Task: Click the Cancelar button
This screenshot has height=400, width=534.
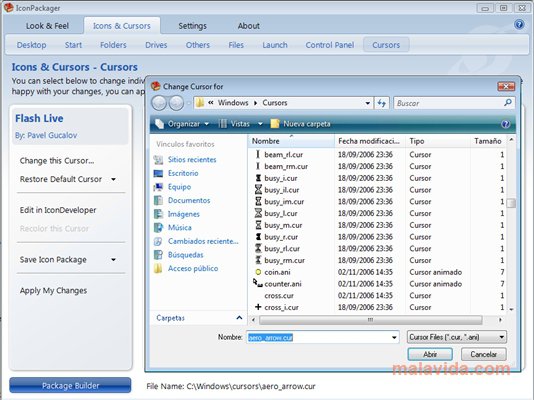Action: [484, 354]
